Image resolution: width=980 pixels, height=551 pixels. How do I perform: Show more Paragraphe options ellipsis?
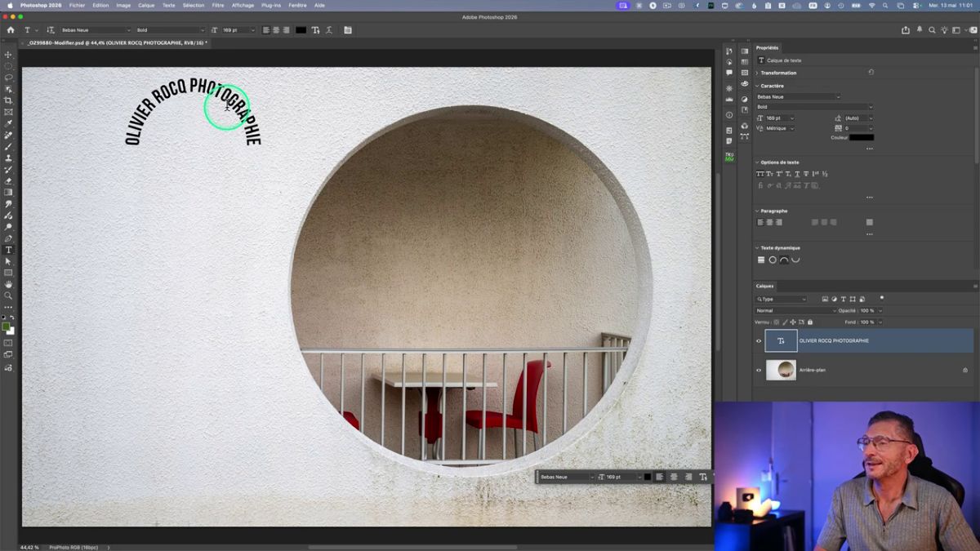tap(869, 234)
